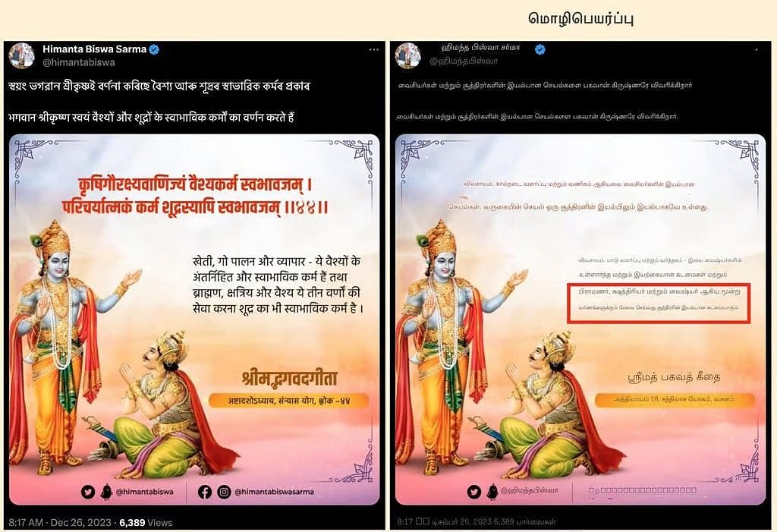The image size is (777, 532).
Task: Click Himanta Biswa Sarma's profile avatar
Action: point(21,55)
